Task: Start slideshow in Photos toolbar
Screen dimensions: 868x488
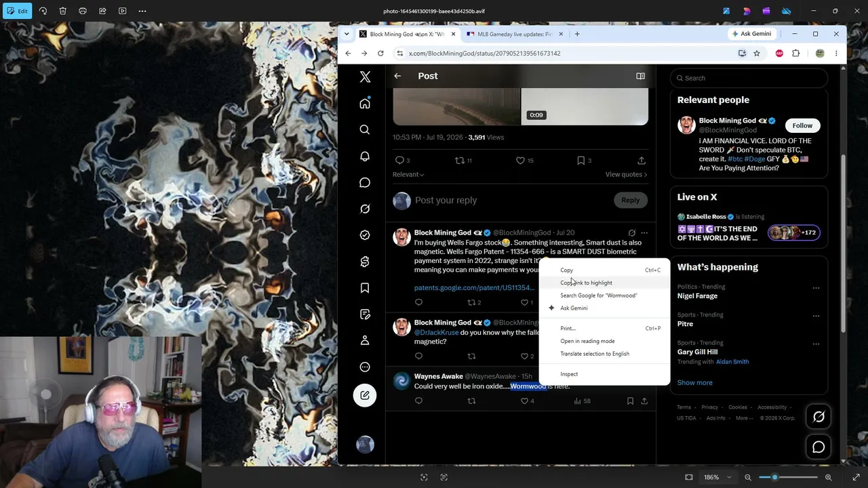Action: [122, 11]
